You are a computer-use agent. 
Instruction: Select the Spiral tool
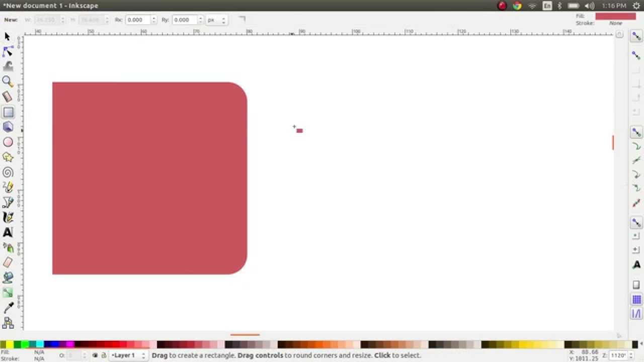tap(8, 172)
